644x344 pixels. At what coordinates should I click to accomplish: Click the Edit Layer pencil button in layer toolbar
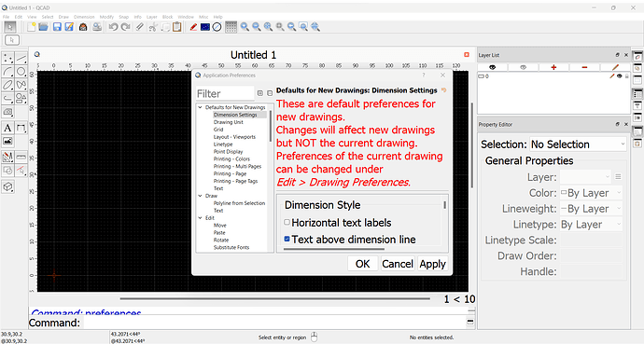point(615,67)
